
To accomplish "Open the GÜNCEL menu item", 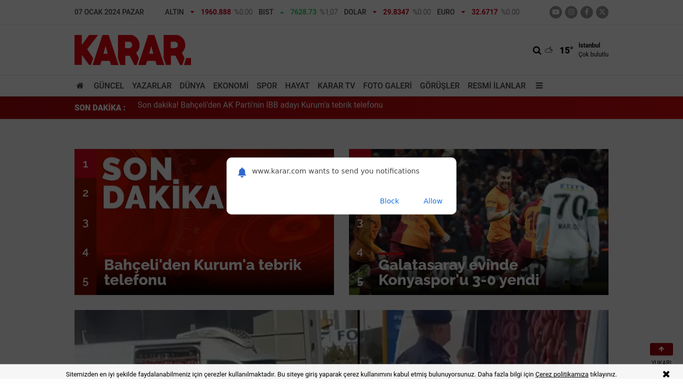I will pos(108,86).
